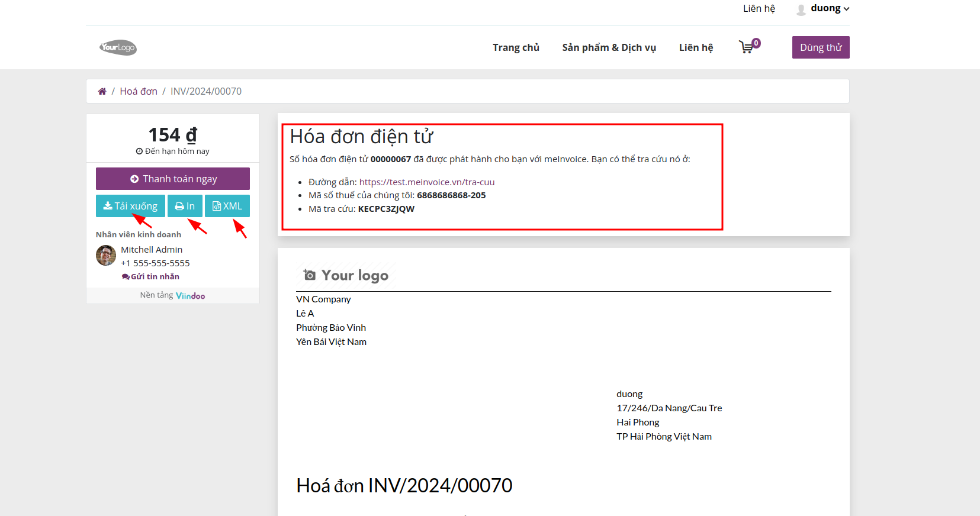980x516 pixels.
Task: Click the home icon in breadcrumb
Action: pos(102,91)
